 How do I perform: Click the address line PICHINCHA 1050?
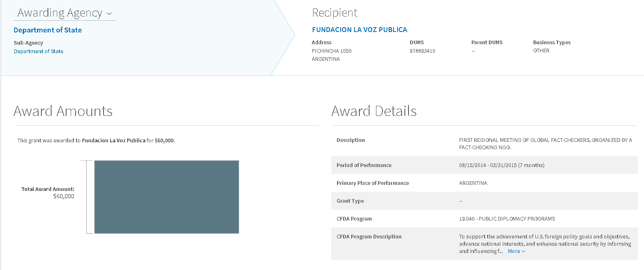click(x=331, y=51)
